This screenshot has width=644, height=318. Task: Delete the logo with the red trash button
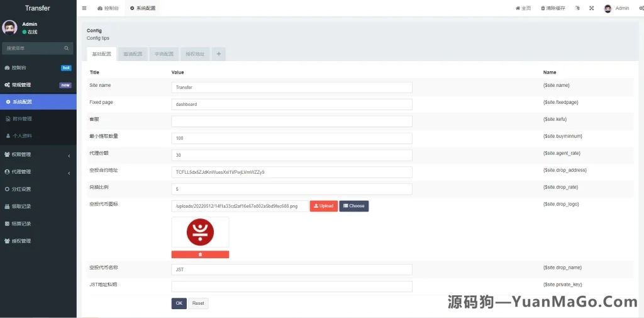pos(200,254)
